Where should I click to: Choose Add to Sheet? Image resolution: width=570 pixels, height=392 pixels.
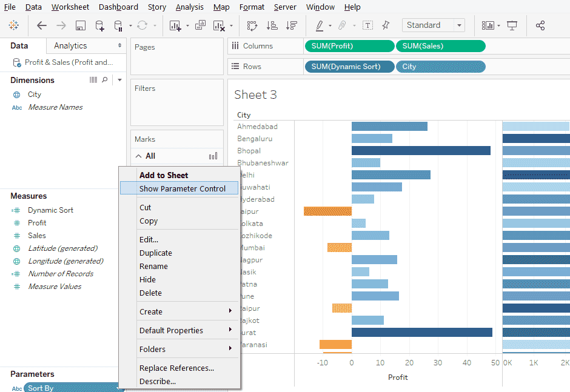[x=179, y=175]
